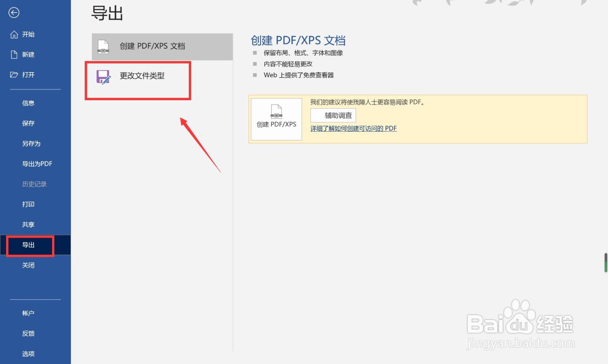Viewport: 608px width, 364px height.
Task: Select 关闭 to close the document
Action: [x=28, y=265]
